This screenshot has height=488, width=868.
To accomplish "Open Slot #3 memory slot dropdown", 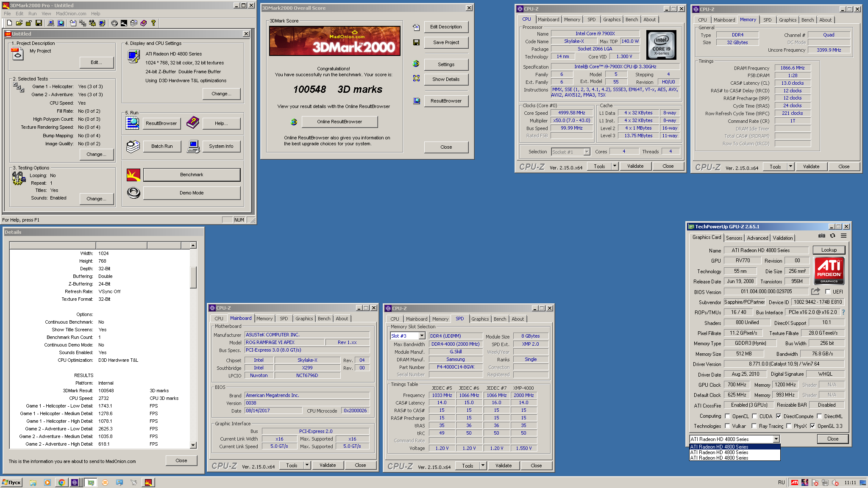I will click(x=422, y=336).
